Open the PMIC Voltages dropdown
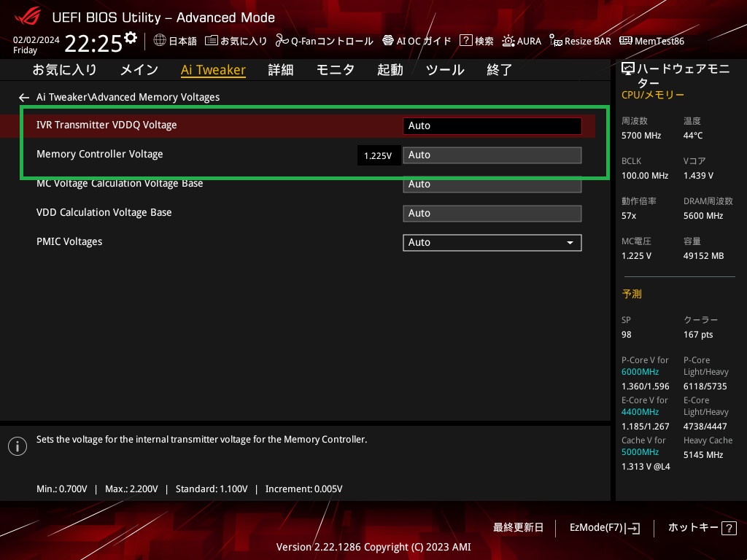 (x=492, y=243)
